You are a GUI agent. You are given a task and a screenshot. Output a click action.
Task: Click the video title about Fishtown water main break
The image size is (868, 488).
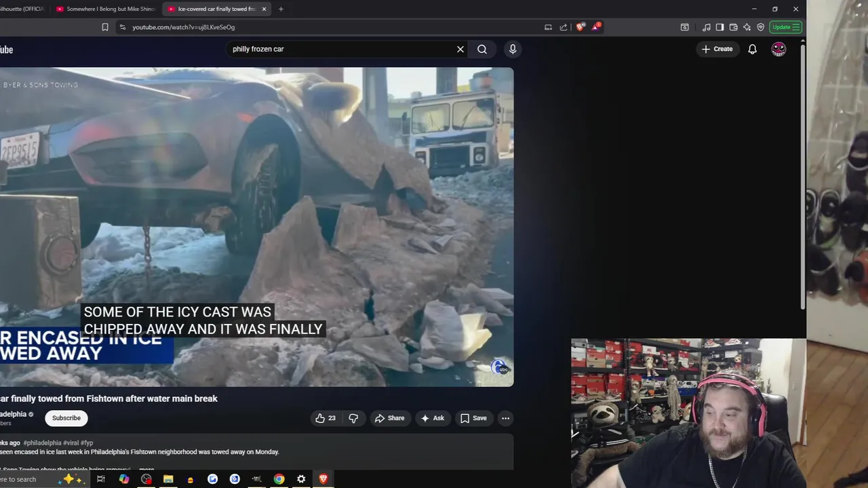pos(108,399)
